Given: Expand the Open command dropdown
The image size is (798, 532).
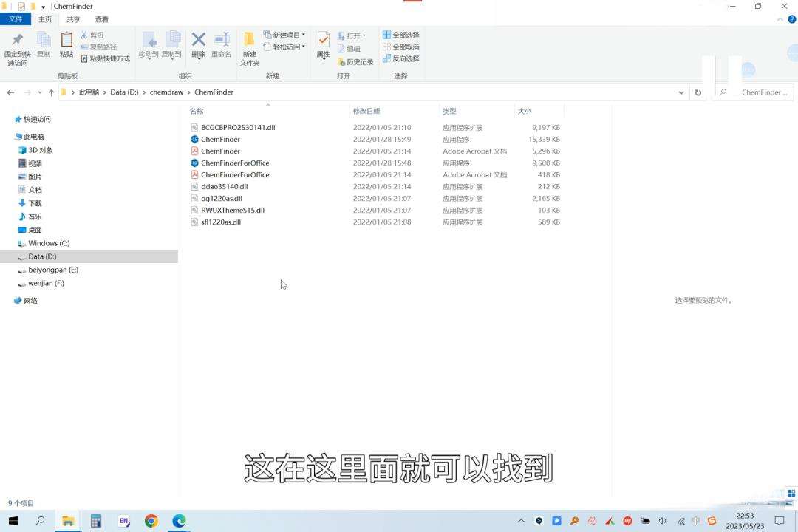Looking at the screenshot, I should (364, 35).
